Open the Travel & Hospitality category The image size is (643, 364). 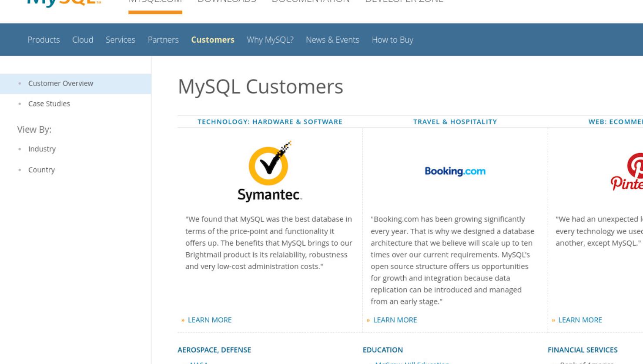(455, 122)
